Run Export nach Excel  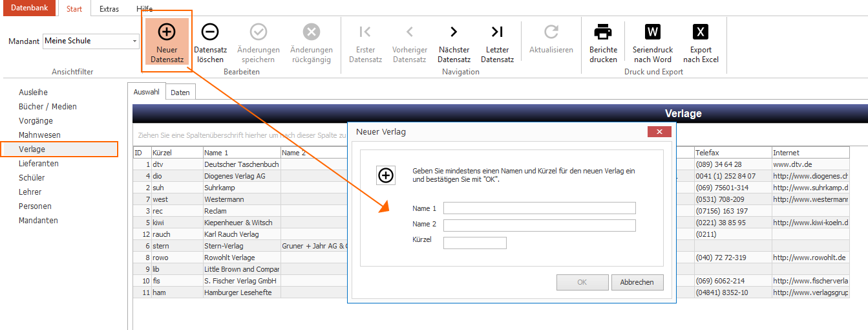click(x=701, y=43)
